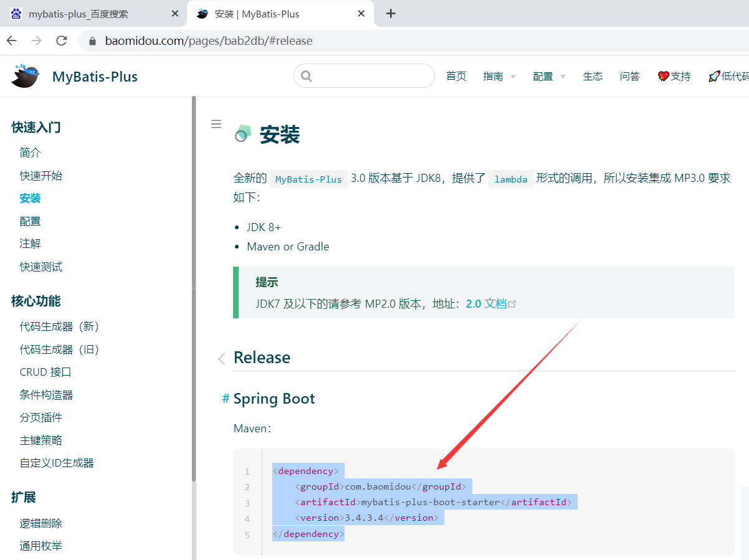Viewport: 749px width, 560px height.
Task: Reload the page with the refresh icon
Action: [x=61, y=40]
